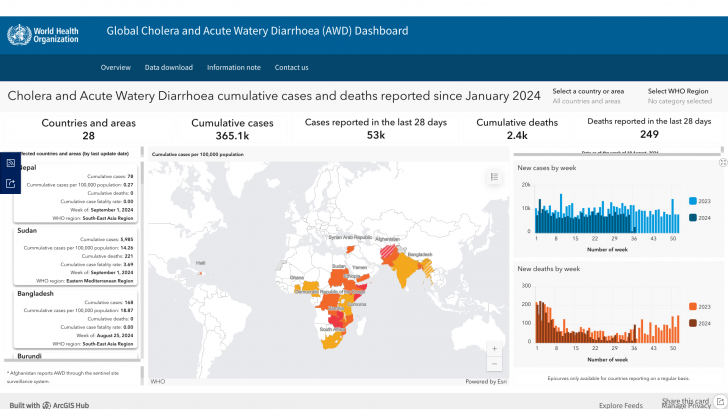Screen dimensions: 728x409
Task: Select the Sudan country card
Action: pos(76,255)
